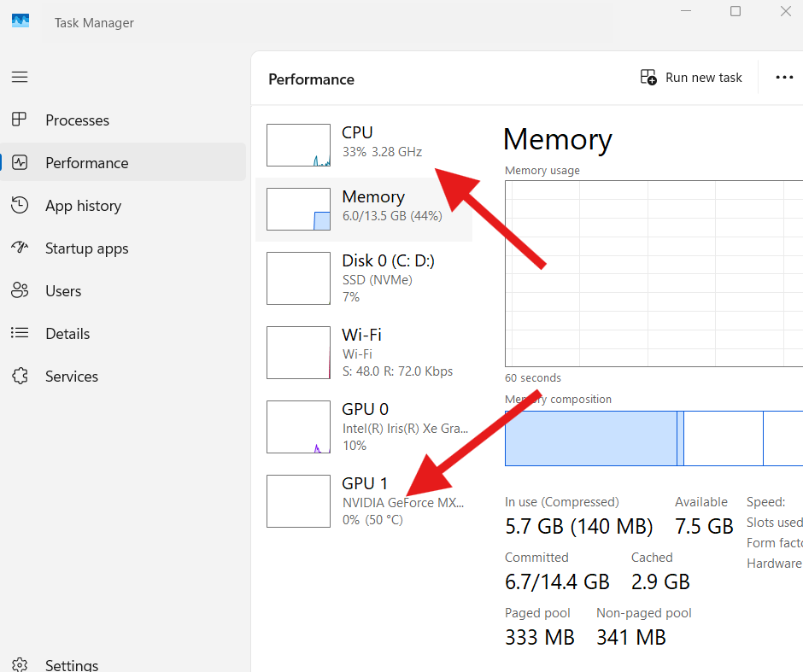Screen dimensions: 803x672
Task: Click the Users people icon
Action: tap(20, 291)
